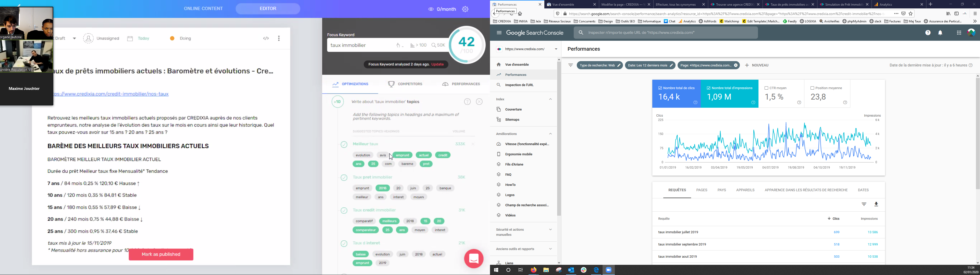Collapse the Améliorations sidebar section
The width and height of the screenshot is (980, 275).
point(550,134)
